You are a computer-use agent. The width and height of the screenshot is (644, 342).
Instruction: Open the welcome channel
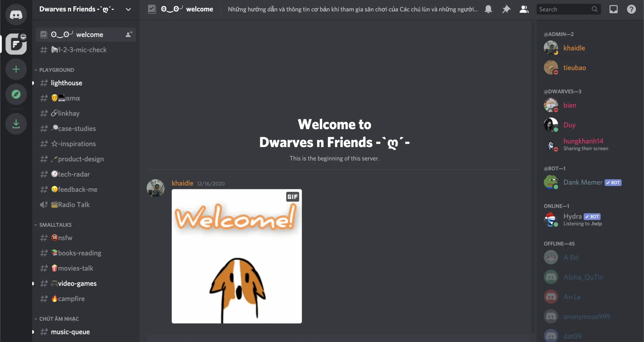(86, 34)
